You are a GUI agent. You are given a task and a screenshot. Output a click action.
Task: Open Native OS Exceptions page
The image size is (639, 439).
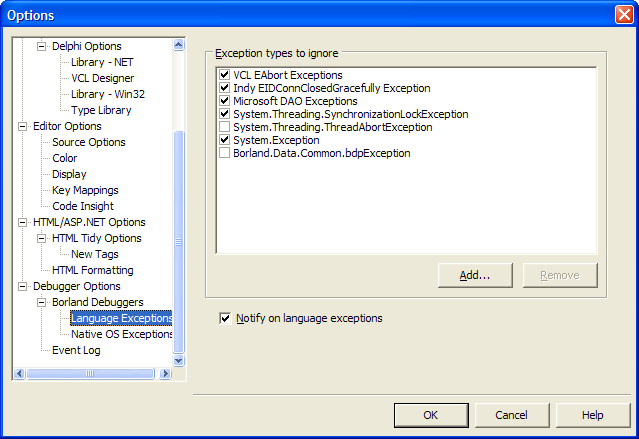[121, 334]
